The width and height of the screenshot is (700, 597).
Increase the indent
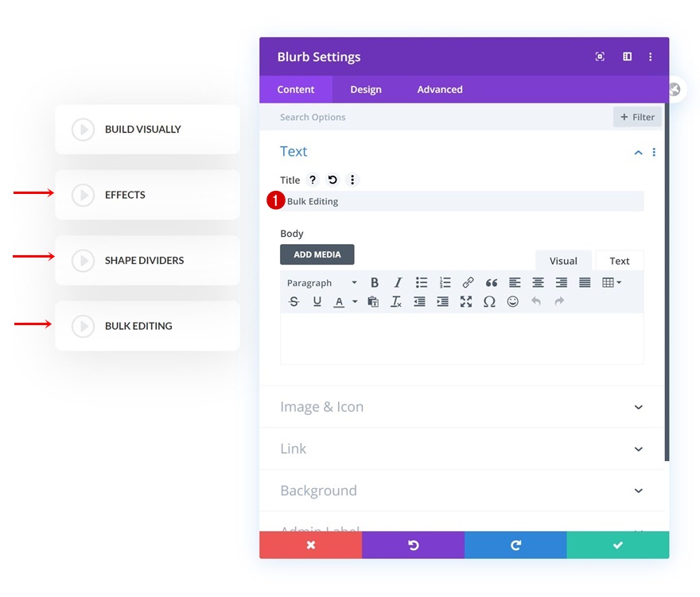(x=442, y=301)
